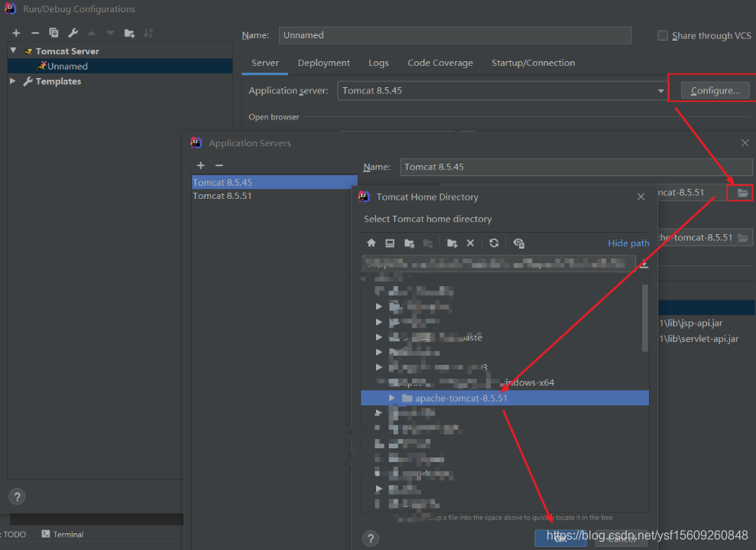Enable the Share through VCS checkbox
The image size is (756, 550).
663,35
